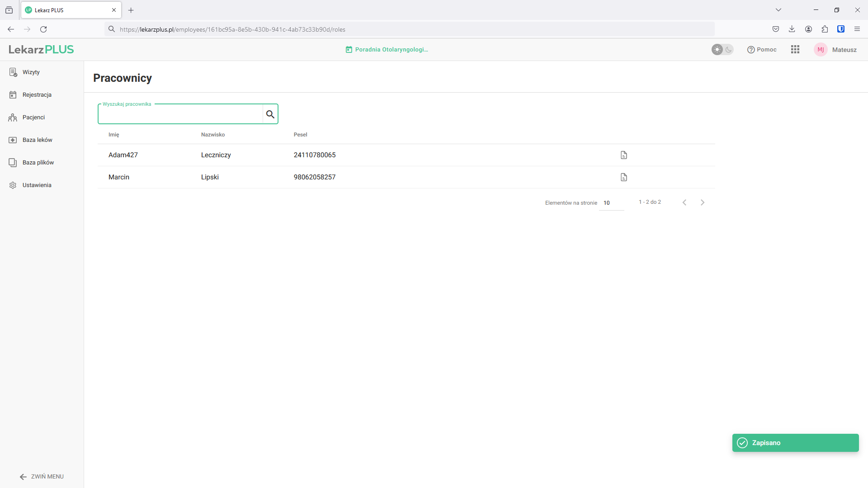Open the Wizyty sidebar section
The width and height of the screenshot is (868, 488).
click(x=31, y=72)
